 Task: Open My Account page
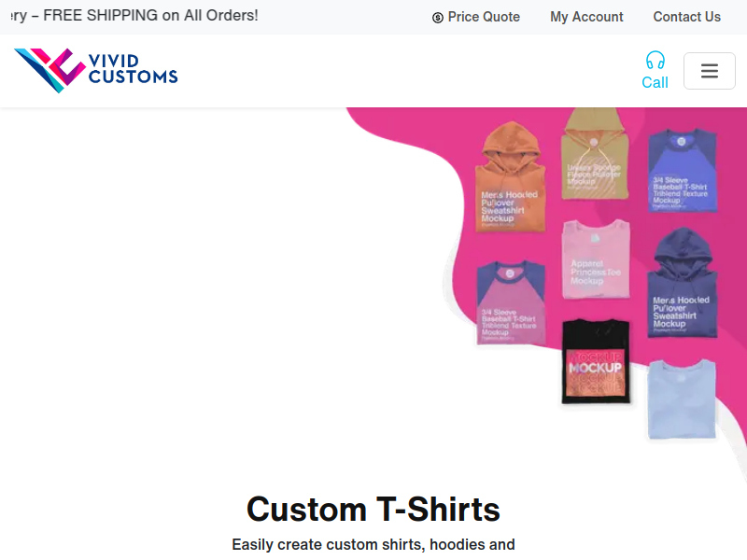click(x=586, y=17)
